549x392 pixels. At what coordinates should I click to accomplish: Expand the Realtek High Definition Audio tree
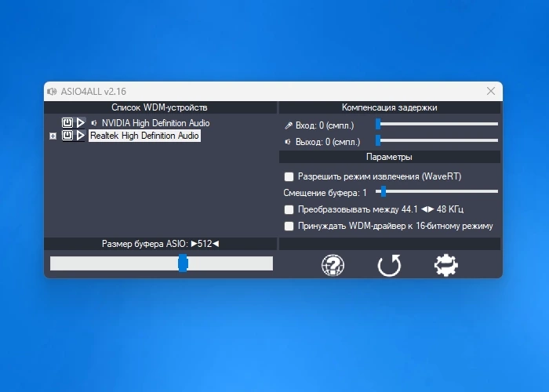point(53,136)
